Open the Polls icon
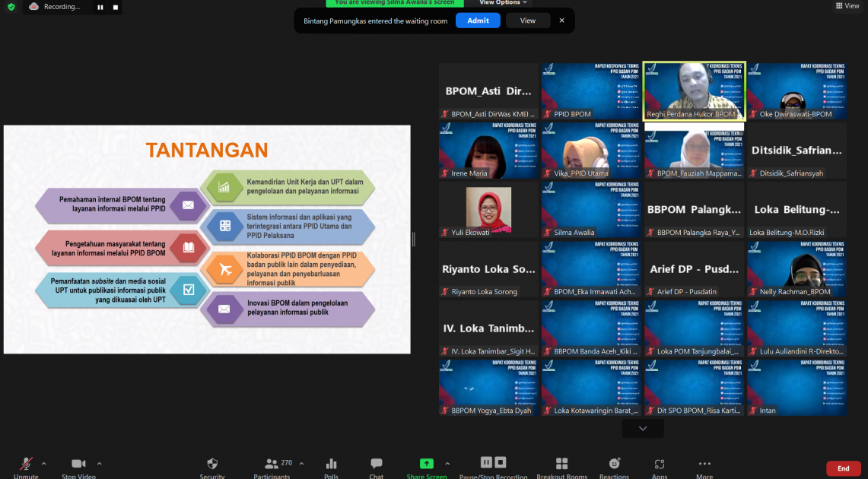Image resolution: width=868 pixels, height=479 pixels. point(331,465)
